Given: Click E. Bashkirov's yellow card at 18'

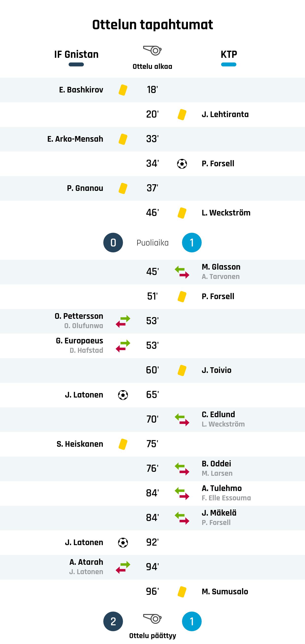Looking at the screenshot, I should [123, 90].
